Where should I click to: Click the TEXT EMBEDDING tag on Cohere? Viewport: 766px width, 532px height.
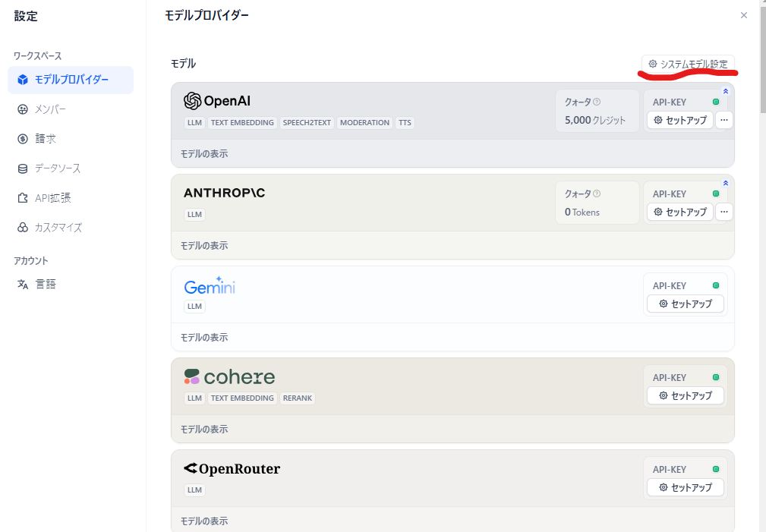(242, 398)
